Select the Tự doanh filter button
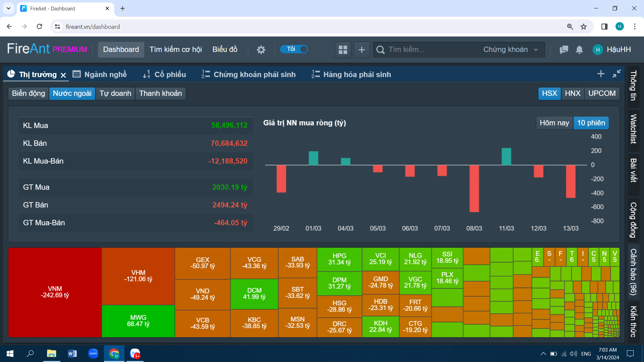 115,94
